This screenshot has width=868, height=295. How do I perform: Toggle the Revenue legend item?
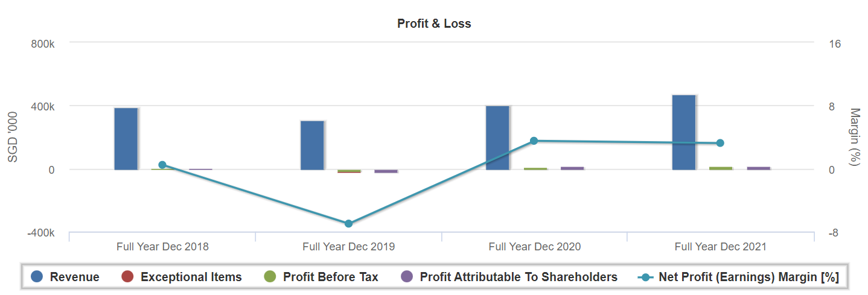(x=74, y=277)
